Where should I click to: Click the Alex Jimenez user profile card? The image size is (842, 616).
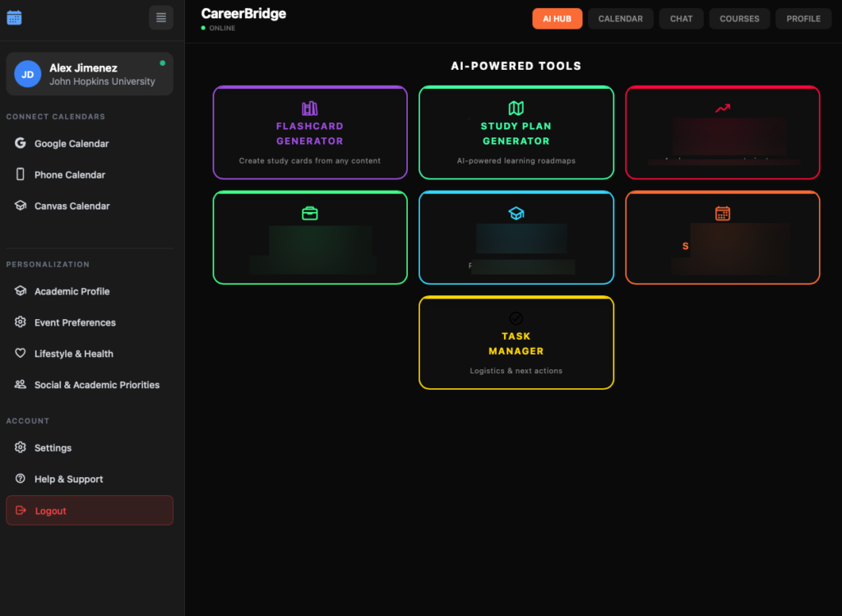point(90,74)
